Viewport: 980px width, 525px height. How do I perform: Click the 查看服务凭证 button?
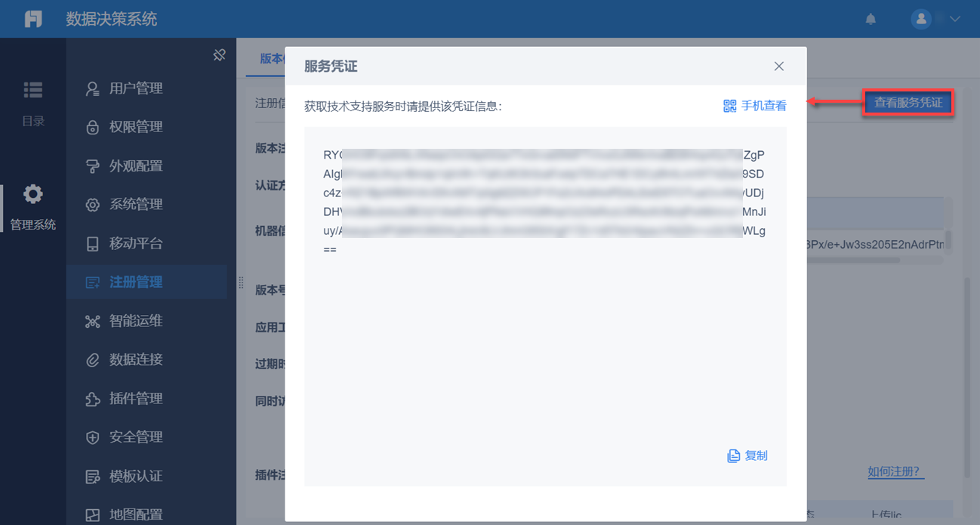(908, 103)
